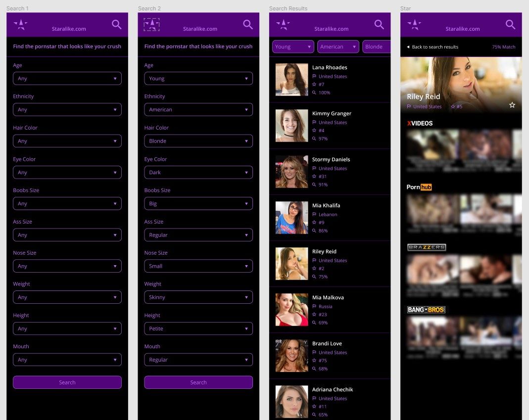Click the search magnifier in Search Results header
529x420 pixels.
(x=379, y=24)
